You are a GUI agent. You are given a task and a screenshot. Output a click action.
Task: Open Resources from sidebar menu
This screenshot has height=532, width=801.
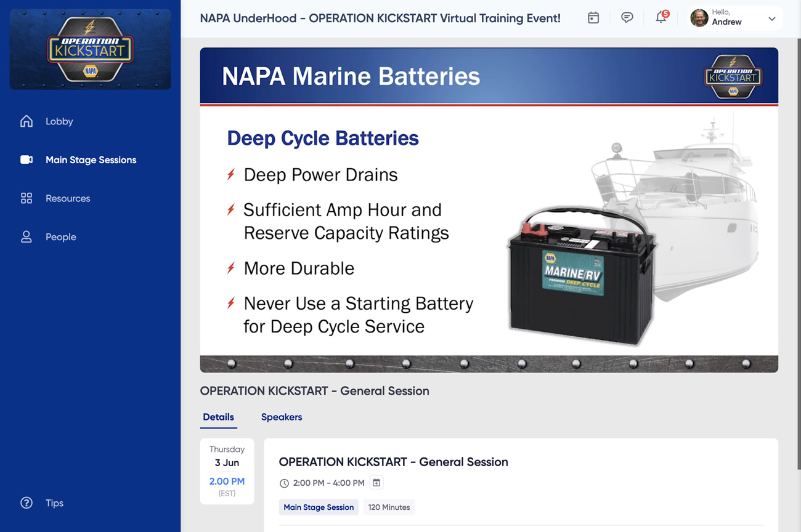click(68, 198)
